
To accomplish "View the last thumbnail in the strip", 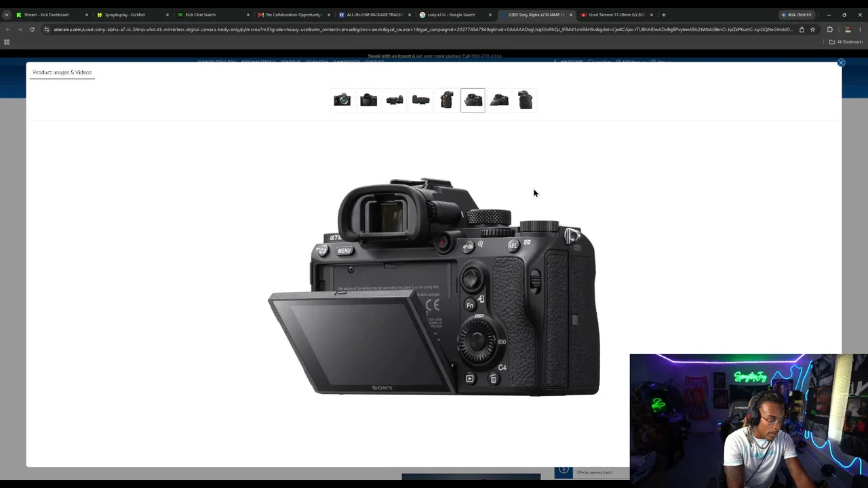I will 526,100.
